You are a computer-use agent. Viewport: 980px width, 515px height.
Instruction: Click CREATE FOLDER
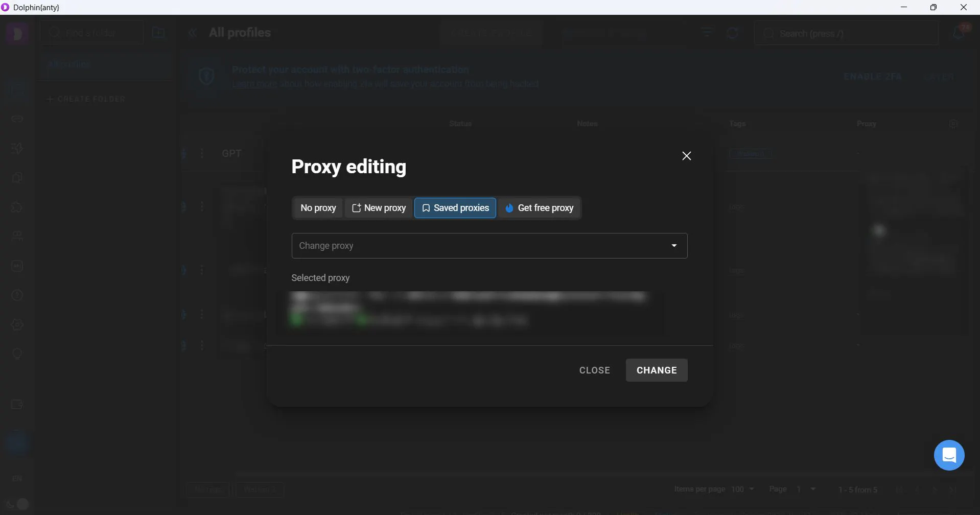[x=85, y=99]
